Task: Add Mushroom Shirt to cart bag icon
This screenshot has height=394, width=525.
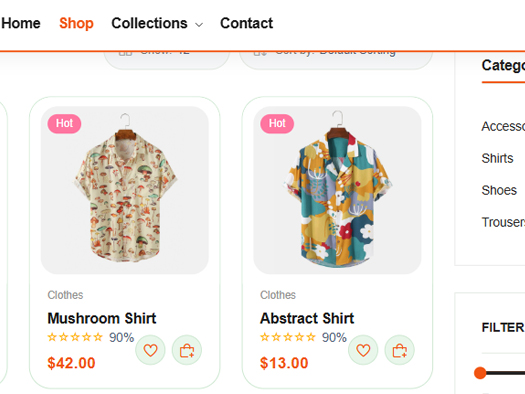Action: (187, 350)
